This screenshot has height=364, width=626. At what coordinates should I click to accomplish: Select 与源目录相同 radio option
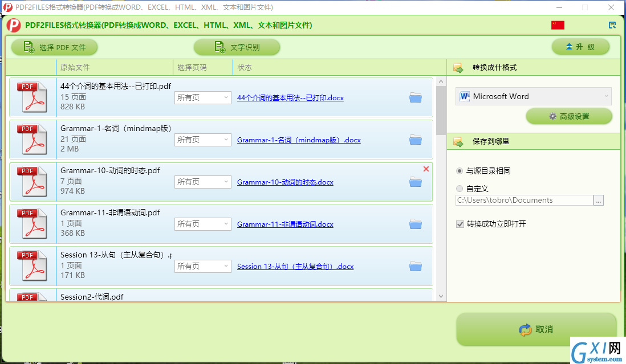pos(460,171)
